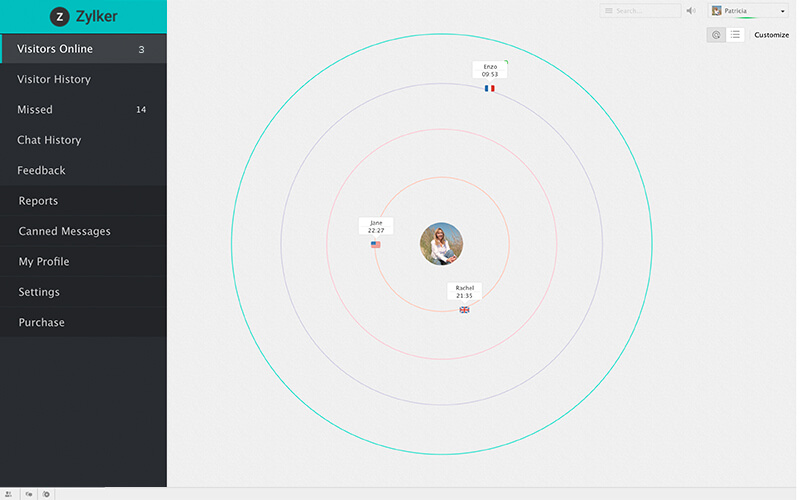Viewport: 800px width, 500px height.
Task: Click the Zylker logo icon
Action: [x=60, y=17]
